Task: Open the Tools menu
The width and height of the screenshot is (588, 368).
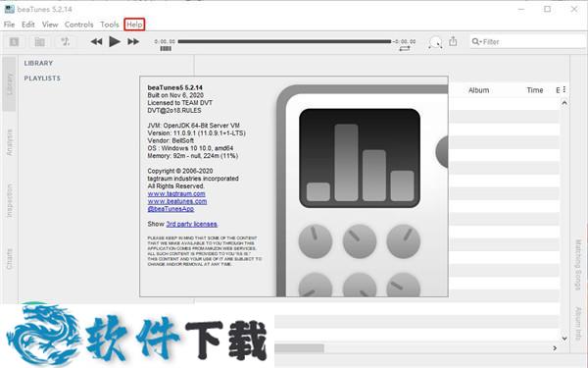Action: pos(110,25)
